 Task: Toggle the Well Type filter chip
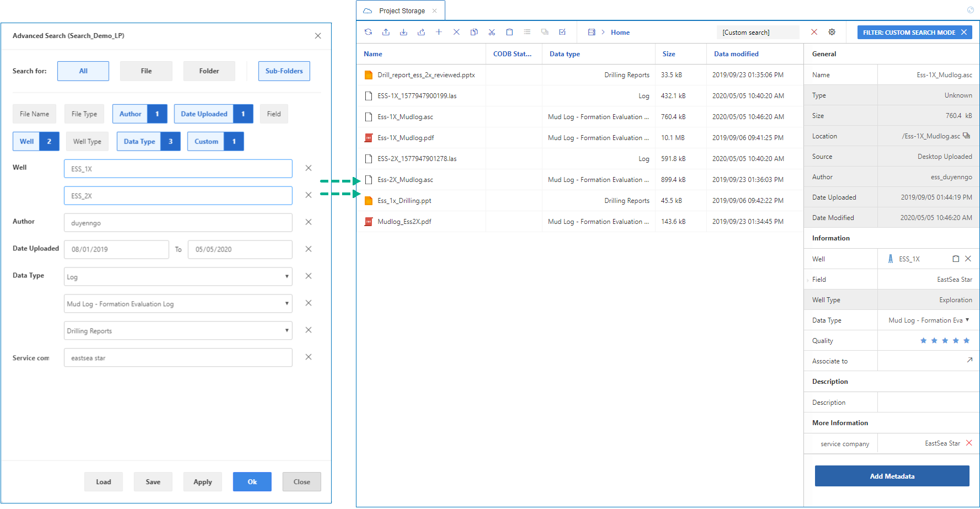click(x=87, y=142)
